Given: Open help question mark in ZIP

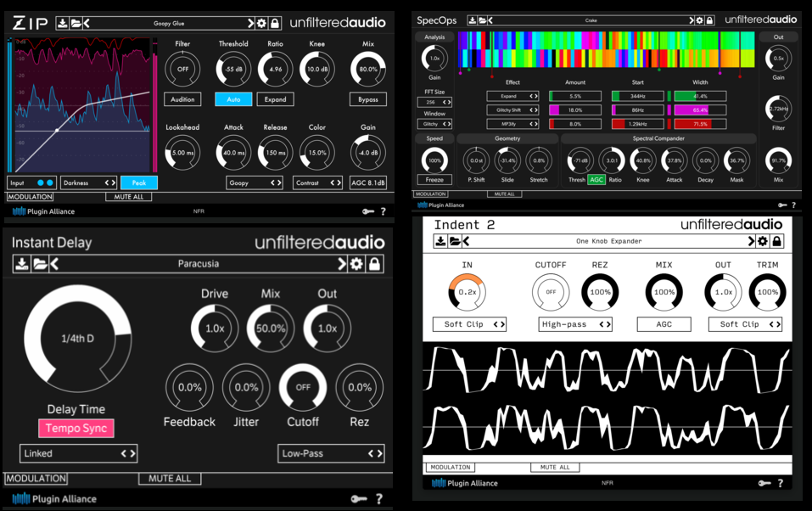Looking at the screenshot, I should click(x=384, y=211).
